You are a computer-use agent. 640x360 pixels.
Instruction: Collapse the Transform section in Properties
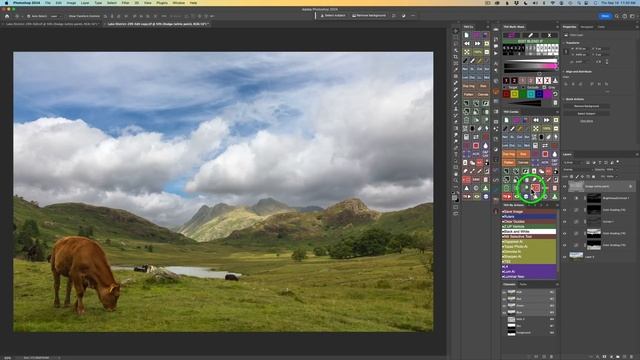565,42
